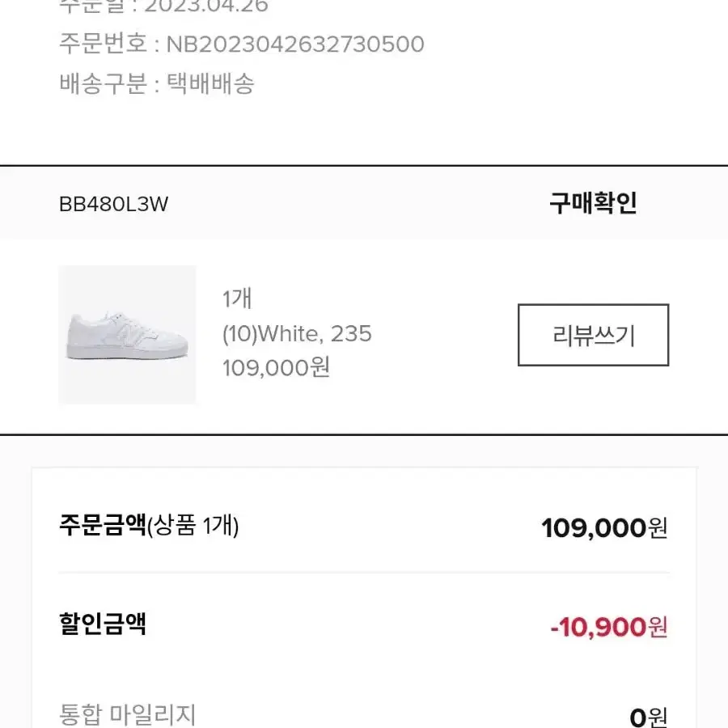Click the 할인금액 discount label
The height and width of the screenshot is (728, 728).
point(103,624)
